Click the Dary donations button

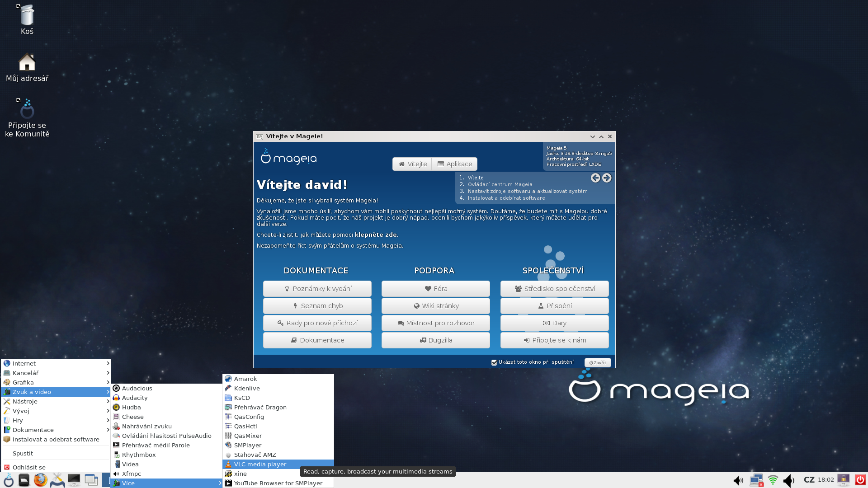(x=555, y=323)
